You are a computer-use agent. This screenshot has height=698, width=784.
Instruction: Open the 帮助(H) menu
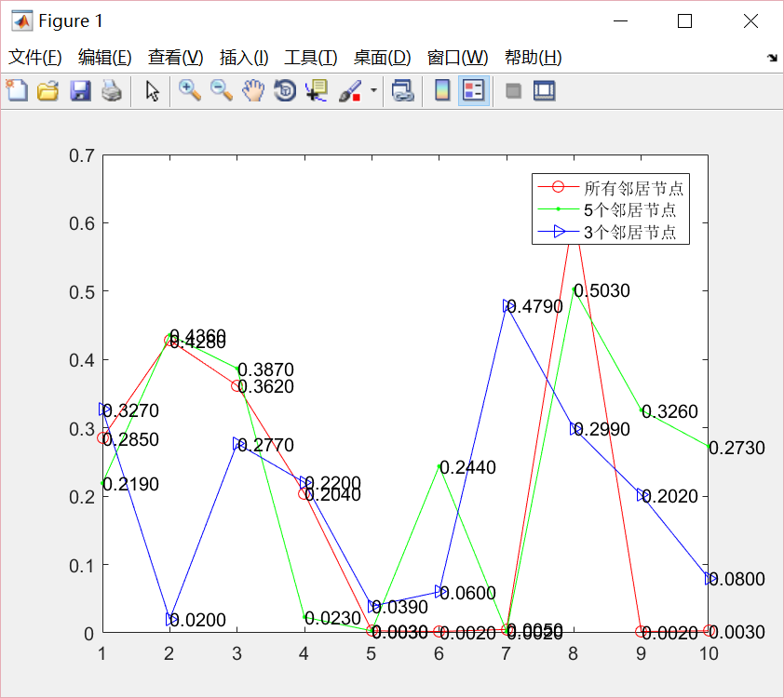pos(533,58)
